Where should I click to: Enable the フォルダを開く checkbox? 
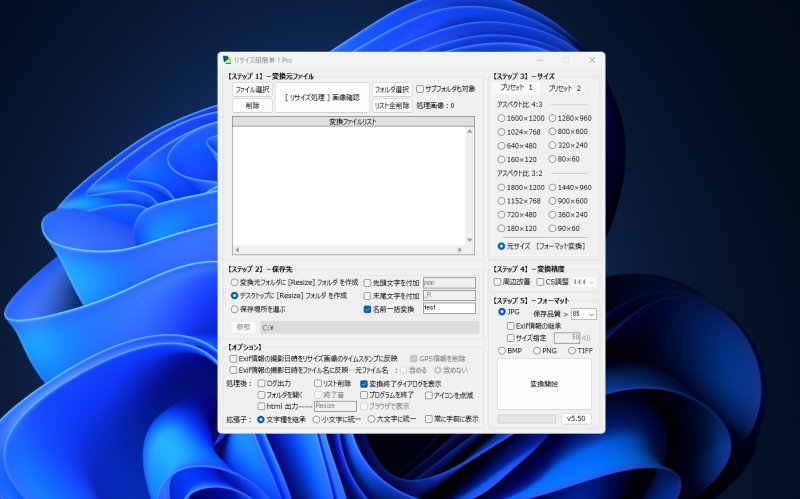[x=280, y=395]
